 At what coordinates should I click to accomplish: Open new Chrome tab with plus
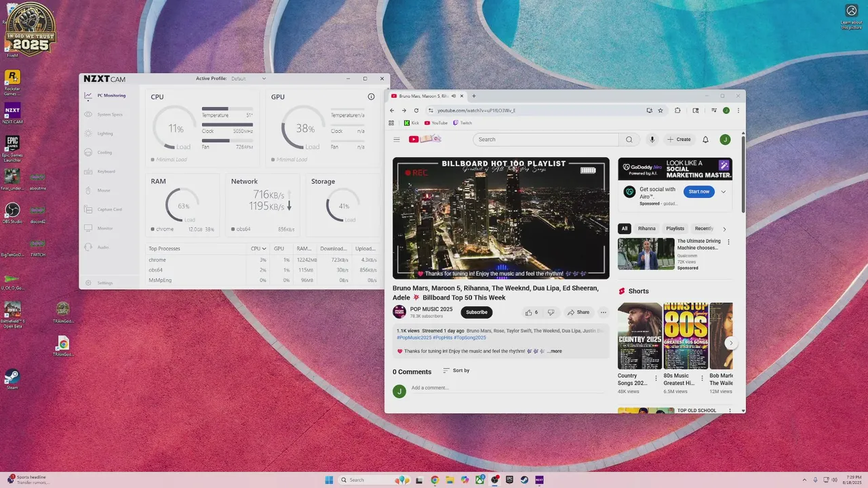pyautogui.click(x=473, y=96)
